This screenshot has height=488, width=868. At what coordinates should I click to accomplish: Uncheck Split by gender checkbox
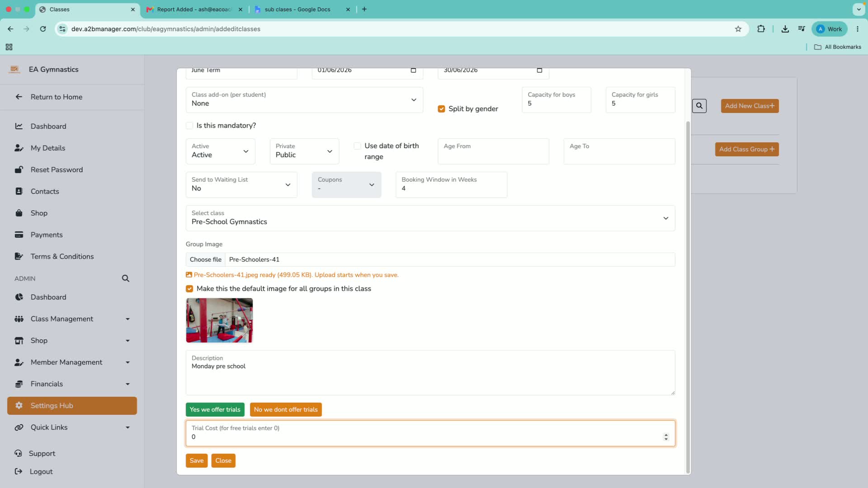pyautogui.click(x=442, y=109)
